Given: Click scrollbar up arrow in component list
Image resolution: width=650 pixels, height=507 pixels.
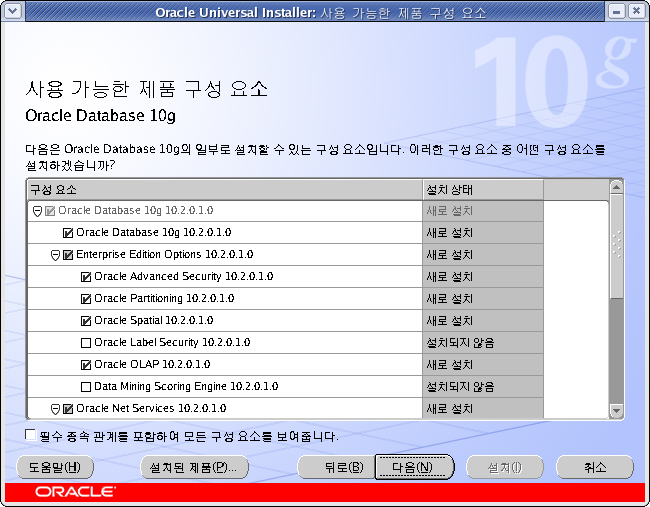Looking at the screenshot, I should coord(616,187).
